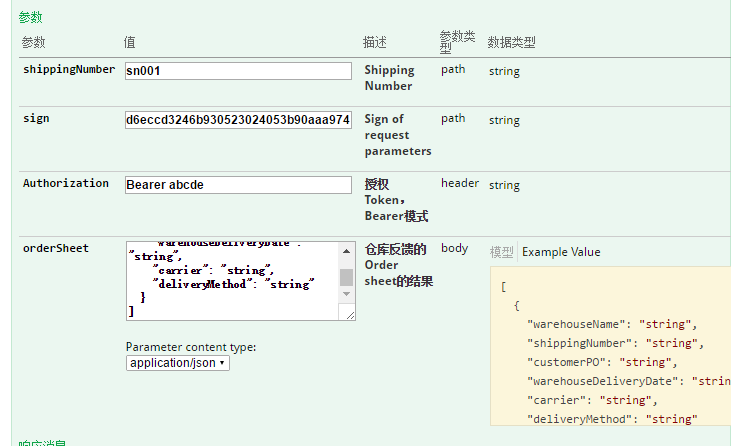Image resolution: width=736 pixels, height=446 pixels.
Task: Click the 数据类型 column header
Action: pyautogui.click(x=511, y=43)
